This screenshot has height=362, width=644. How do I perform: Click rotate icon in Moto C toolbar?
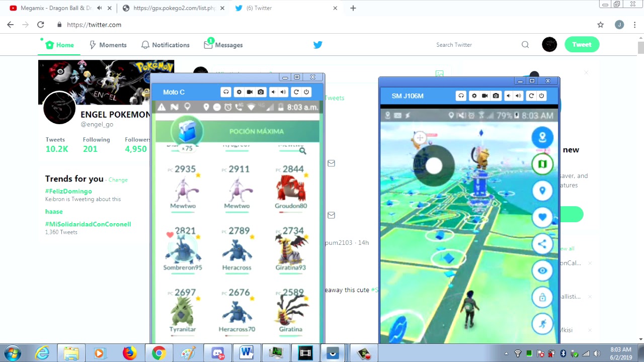(x=296, y=92)
